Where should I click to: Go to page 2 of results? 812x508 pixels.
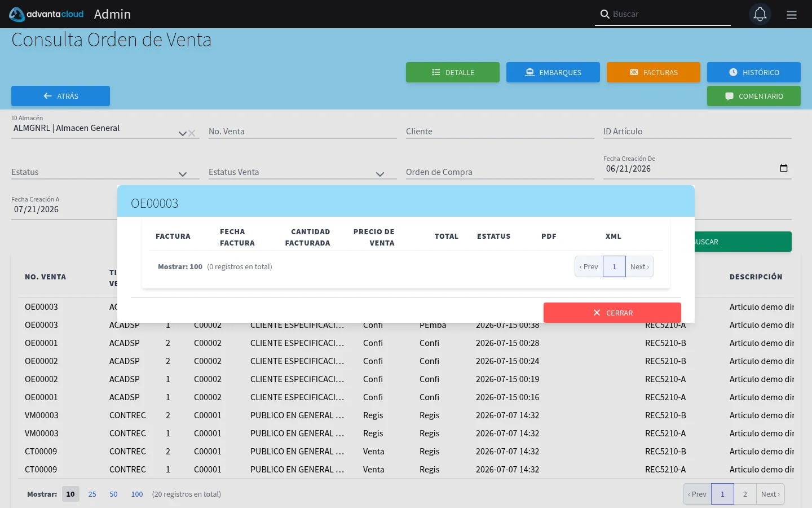(x=745, y=494)
